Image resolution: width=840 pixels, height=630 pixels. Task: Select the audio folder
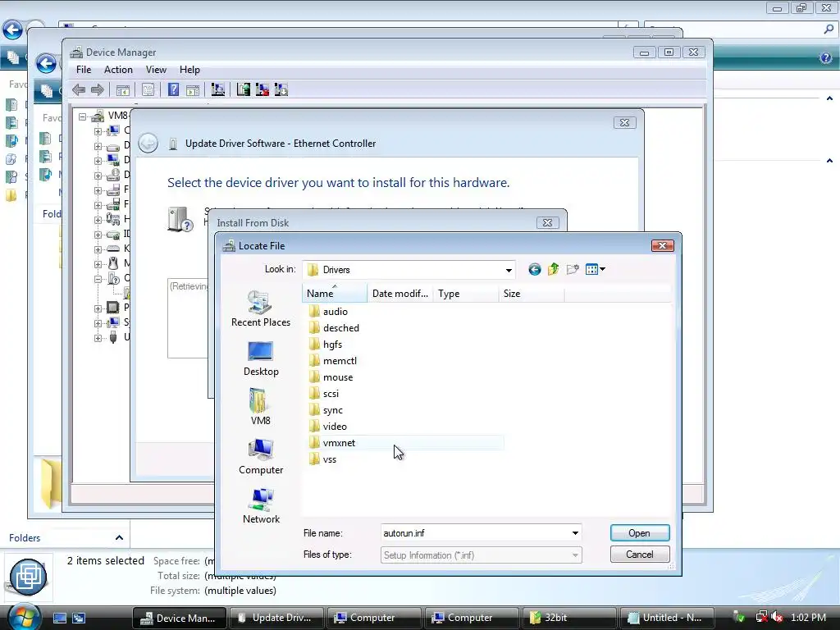click(329, 312)
